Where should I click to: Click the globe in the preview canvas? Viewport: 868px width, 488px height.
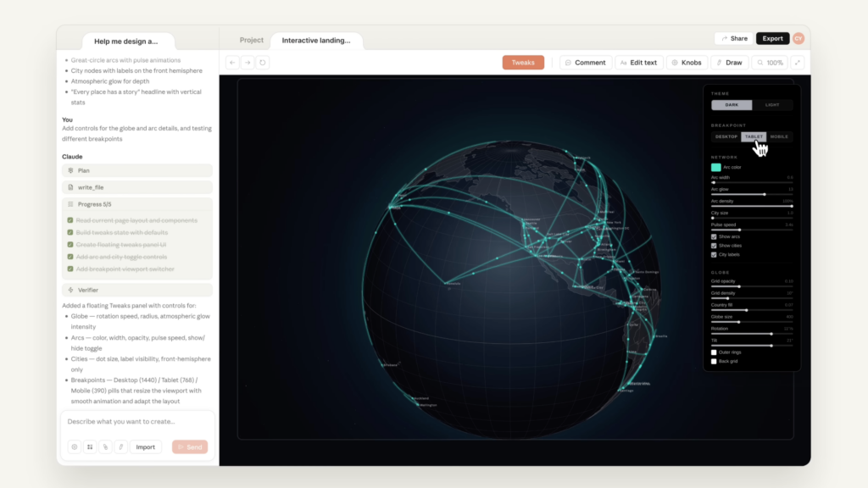(512, 288)
